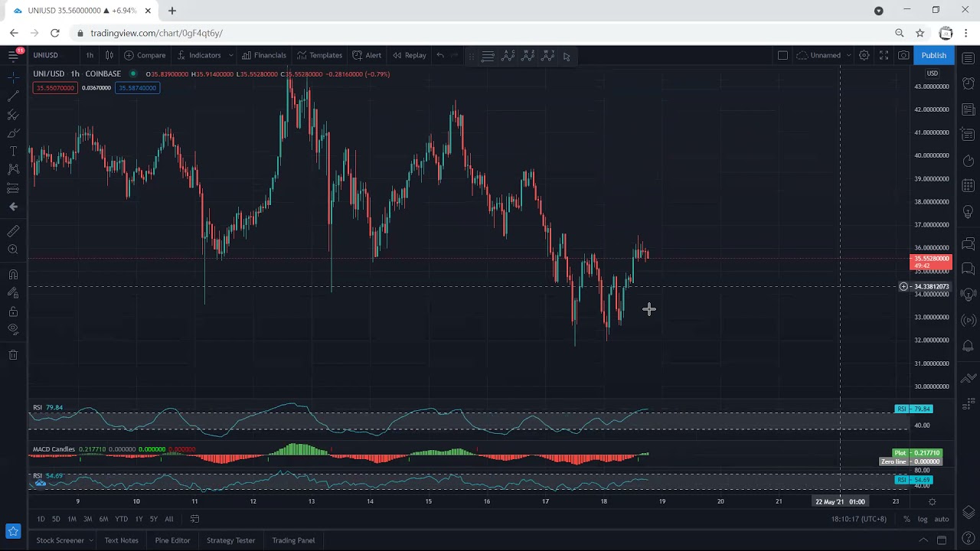The image size is (980, 551).
Task: Open time axis settings gear icon
Action: tap(932, 502)
